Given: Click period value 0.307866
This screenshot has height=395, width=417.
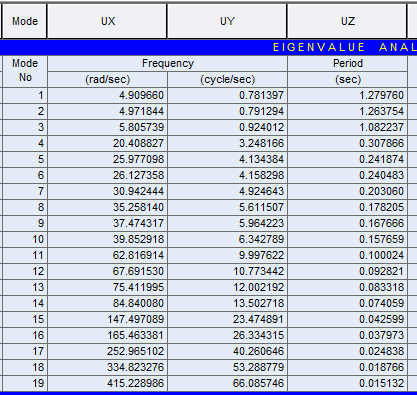Looking at the screenshot, I should 347,143.
